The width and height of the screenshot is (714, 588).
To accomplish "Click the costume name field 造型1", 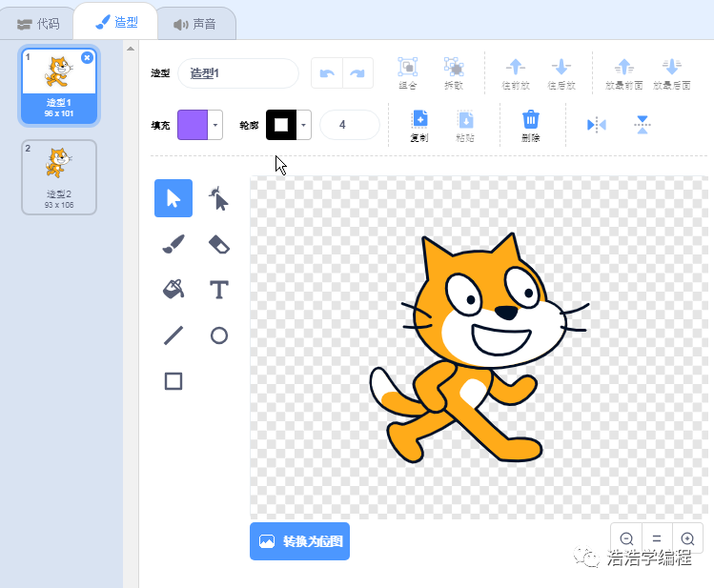I will coord(238,72).
